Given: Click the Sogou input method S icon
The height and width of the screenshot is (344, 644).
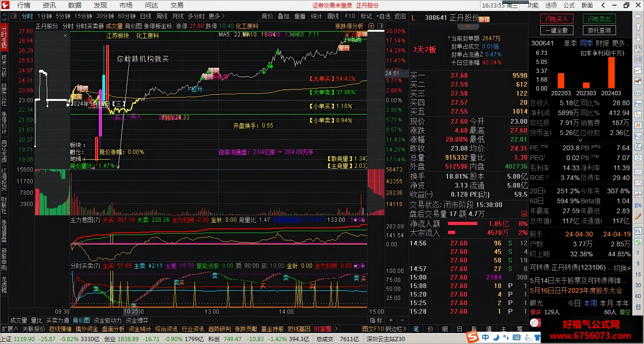Looking at the screenshot, I should coord(473,337).
